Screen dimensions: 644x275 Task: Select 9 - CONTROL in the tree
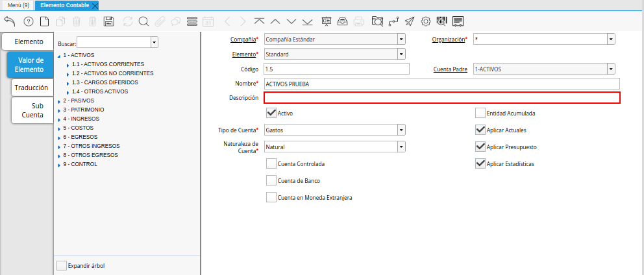coord(80,164)
